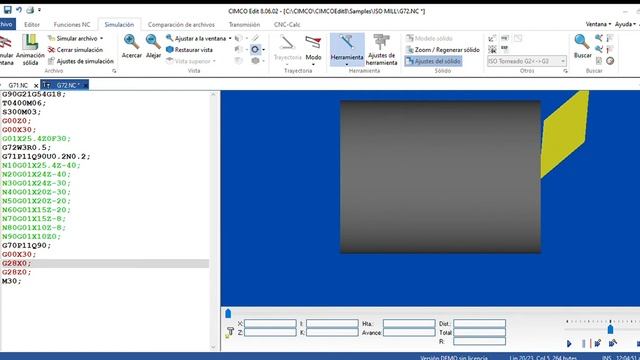Click the Pause simulation button
Screen dimensions: 640x360
pyautogui.click(x=584, y=344)
